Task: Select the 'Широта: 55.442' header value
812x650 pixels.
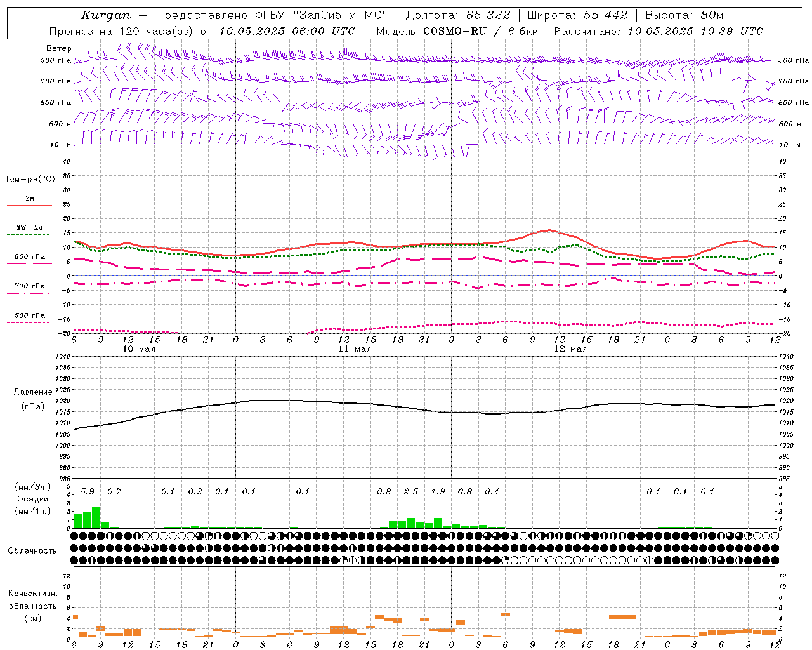Action: [x=578, y=15]
